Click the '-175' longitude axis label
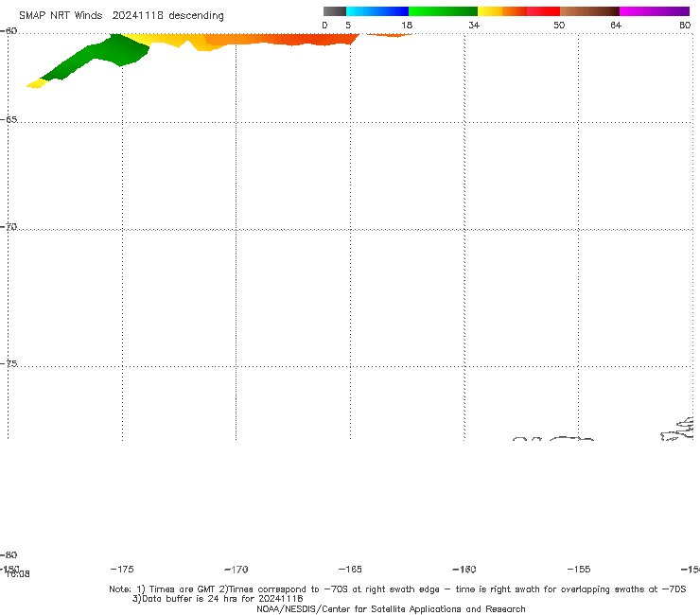The height and width of the screenshot is (615, 700). coord(122,570)
